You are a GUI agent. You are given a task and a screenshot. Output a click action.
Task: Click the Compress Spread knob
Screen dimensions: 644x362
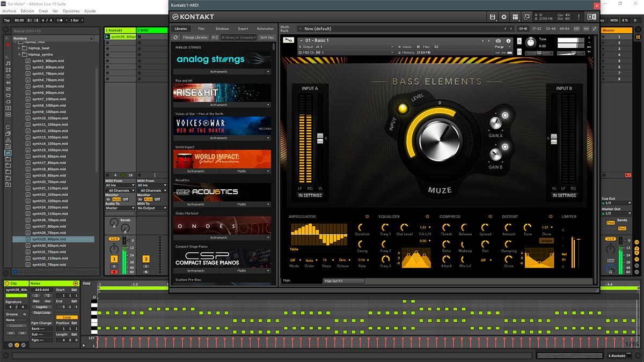click(x=485, y=227)
